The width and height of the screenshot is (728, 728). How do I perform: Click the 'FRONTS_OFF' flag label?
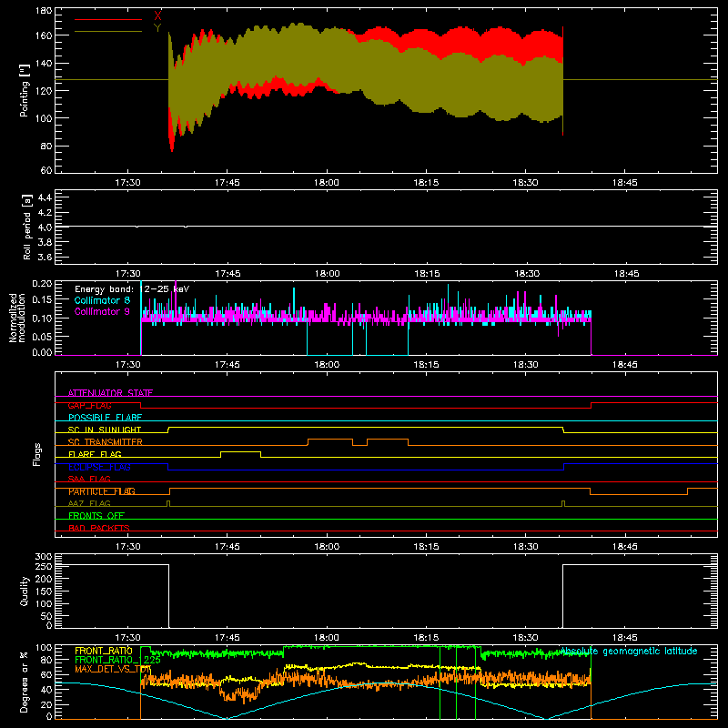click(96, 515)
